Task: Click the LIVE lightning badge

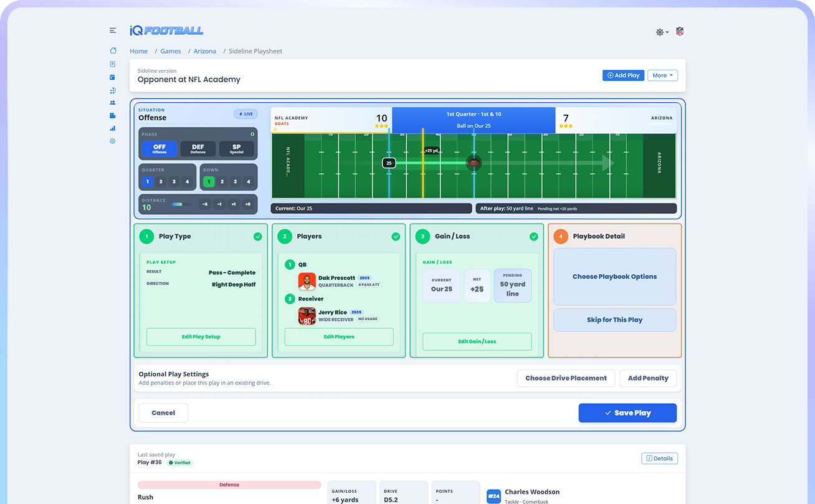Action: tap(245, 114)
